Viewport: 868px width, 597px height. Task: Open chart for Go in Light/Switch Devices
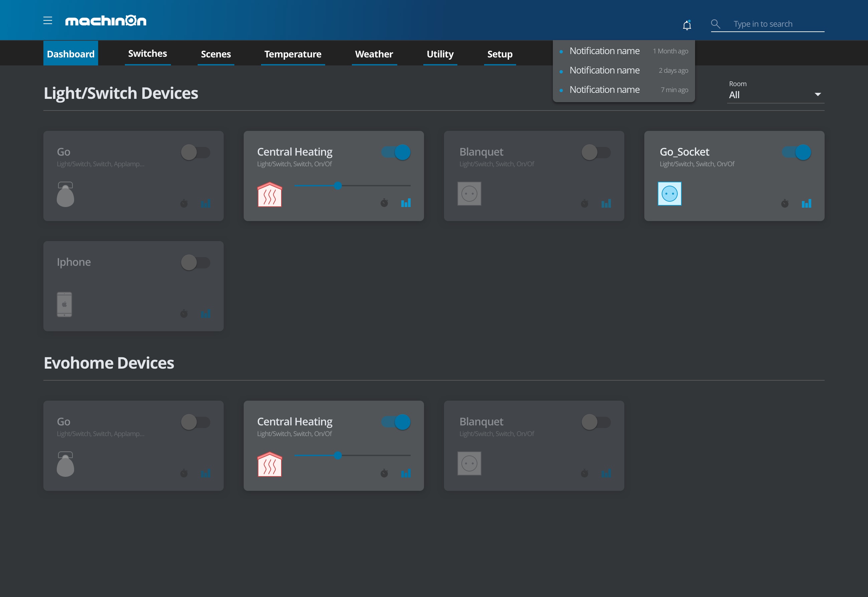[206, 203]
